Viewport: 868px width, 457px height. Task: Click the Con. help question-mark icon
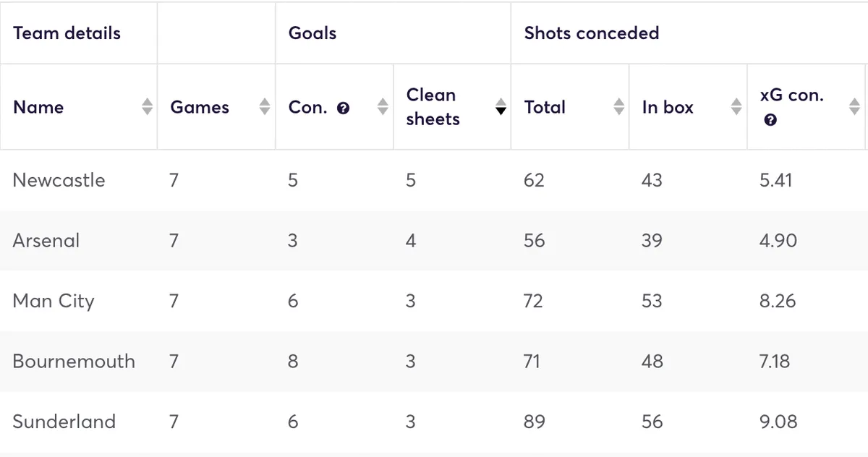coord(344,108)
